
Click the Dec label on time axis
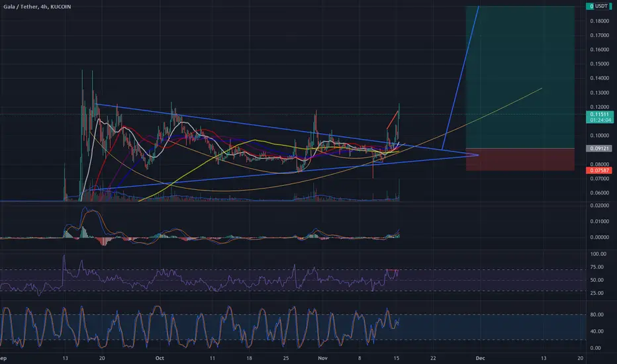coord(480,359)
